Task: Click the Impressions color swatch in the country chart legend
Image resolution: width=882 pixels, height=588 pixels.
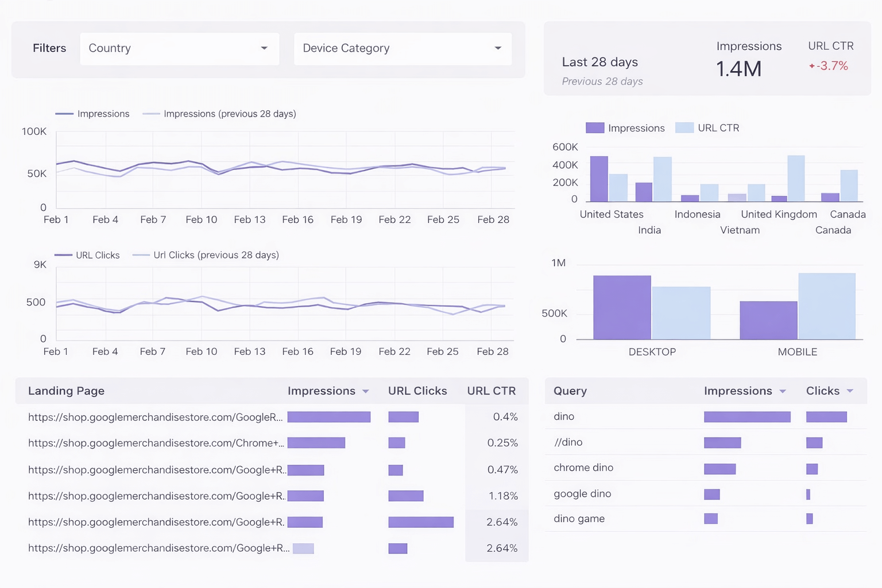Action: click(x=595, y=127)
